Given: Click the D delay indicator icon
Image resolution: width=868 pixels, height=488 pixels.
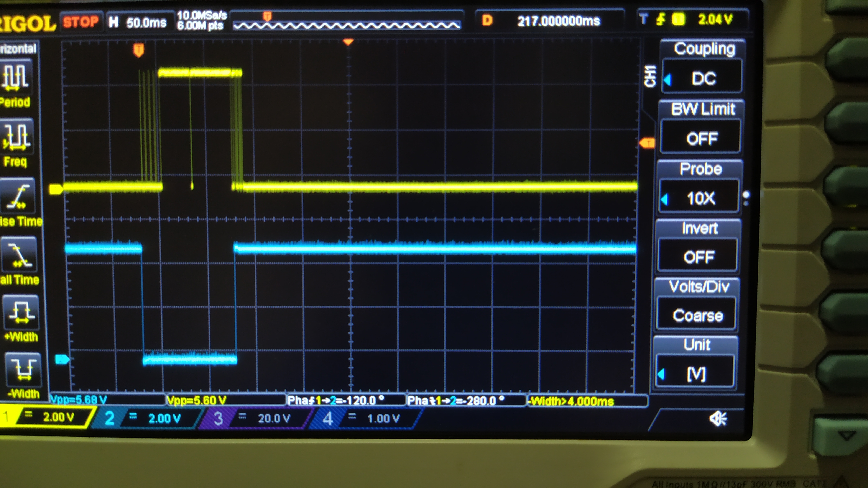Looking at the screenshot, I should [x=487, y=21].
